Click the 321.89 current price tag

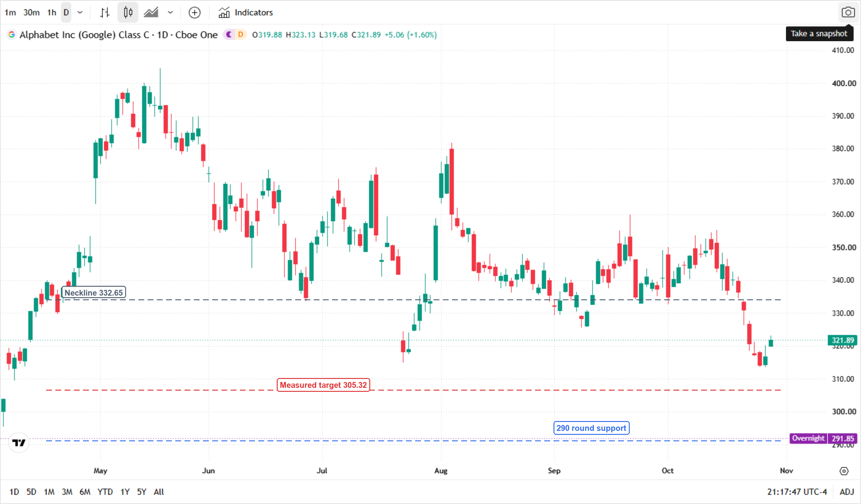pos(843,341)
